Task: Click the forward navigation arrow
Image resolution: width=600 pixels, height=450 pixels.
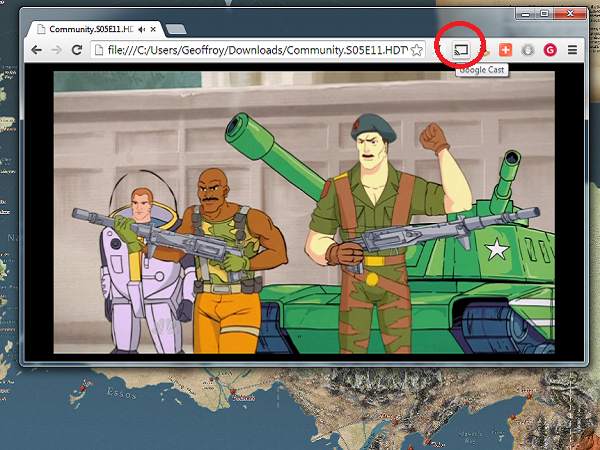Action: tap(57, 50)
